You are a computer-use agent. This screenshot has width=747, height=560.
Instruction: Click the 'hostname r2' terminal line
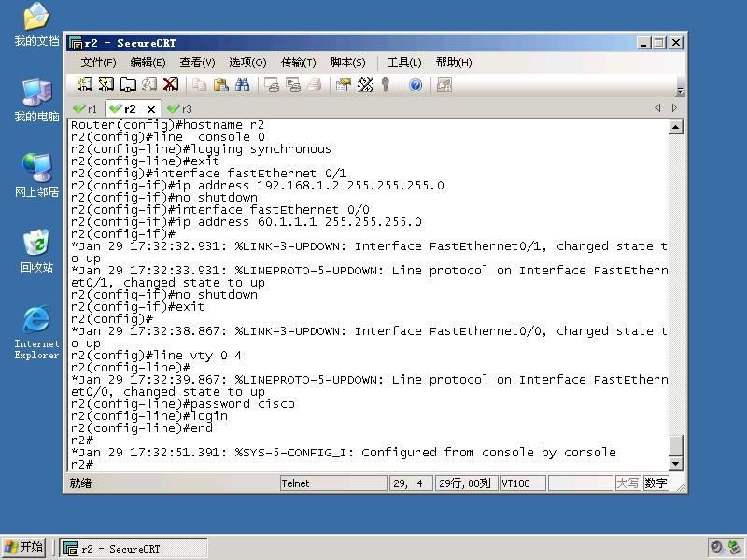point(167,125)
